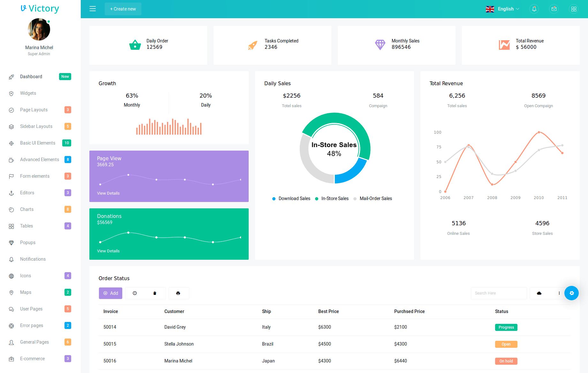Toggle the hamburger sidebar menu

click(93, 9)
